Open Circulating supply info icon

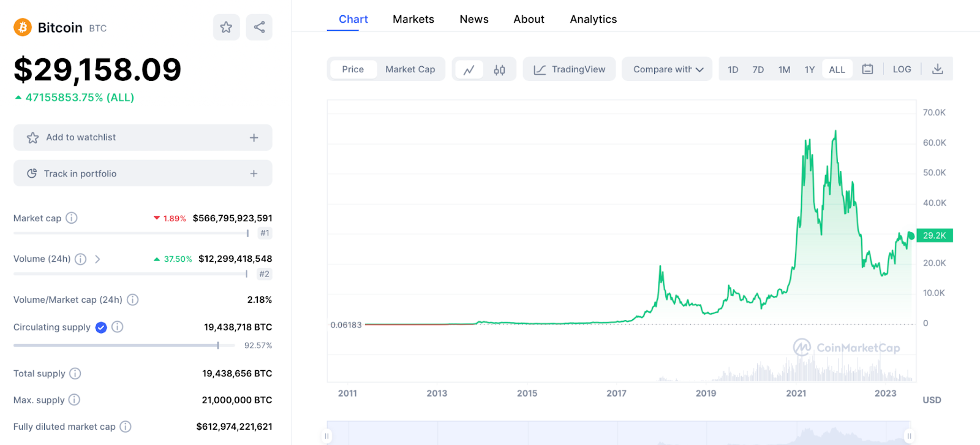118,327
